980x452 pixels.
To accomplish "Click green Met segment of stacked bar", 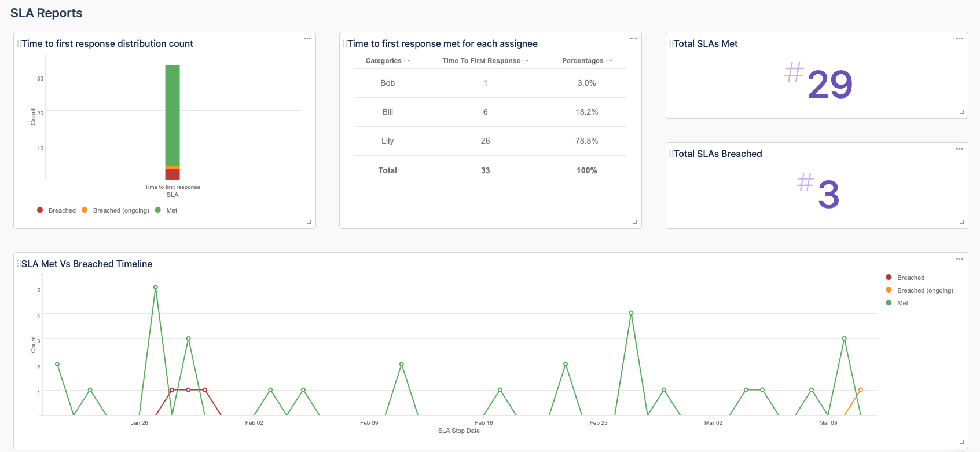I will coord(172,115).
